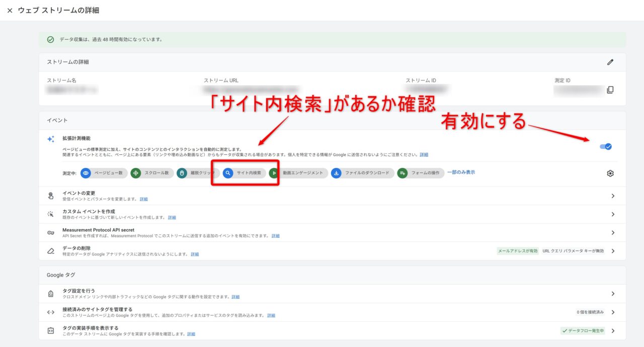Click the ページビュー数 chip
Screen dimensions: 644x347
point(103,173)
